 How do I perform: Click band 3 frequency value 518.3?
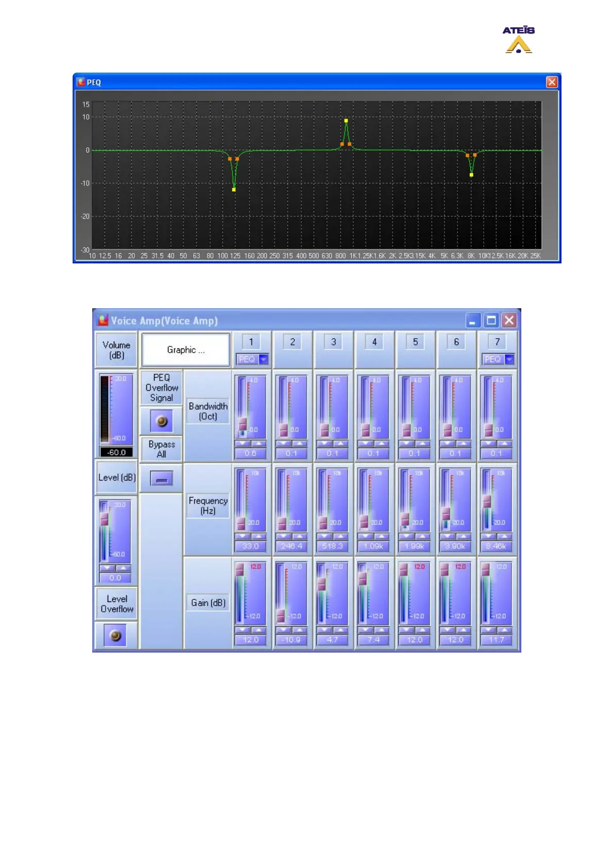332,546
